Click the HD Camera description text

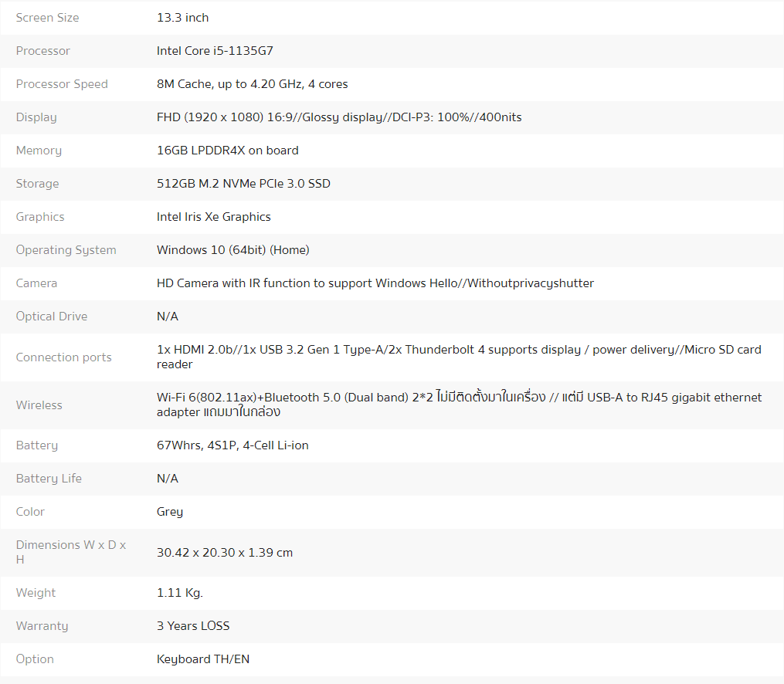click(x=375, y=283)
